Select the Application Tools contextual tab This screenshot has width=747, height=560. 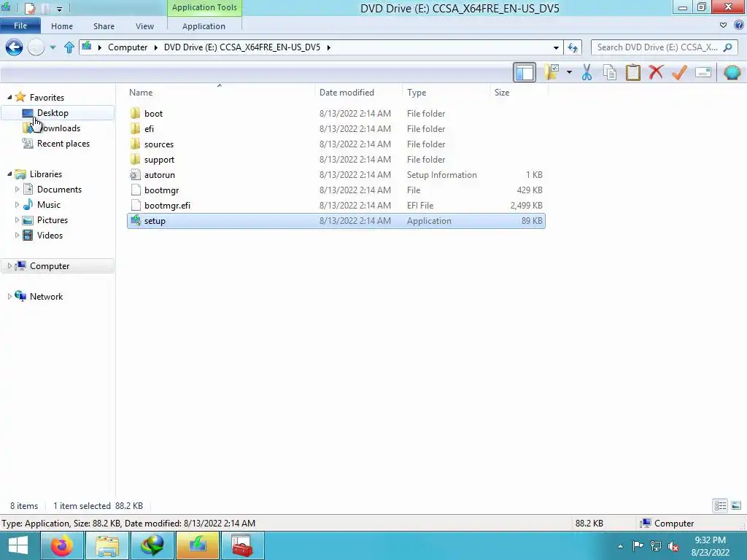click(204, 7)
